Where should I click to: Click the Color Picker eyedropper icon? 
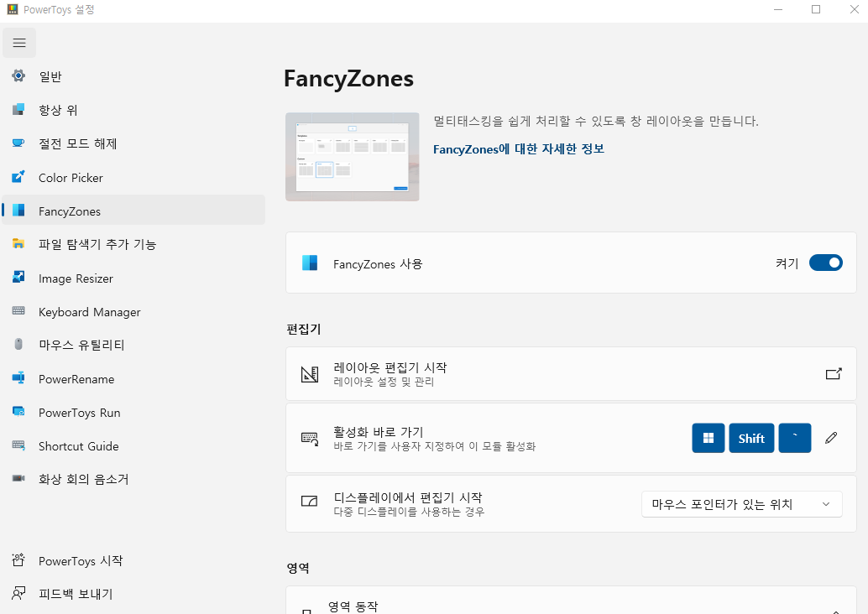(18, 177)
